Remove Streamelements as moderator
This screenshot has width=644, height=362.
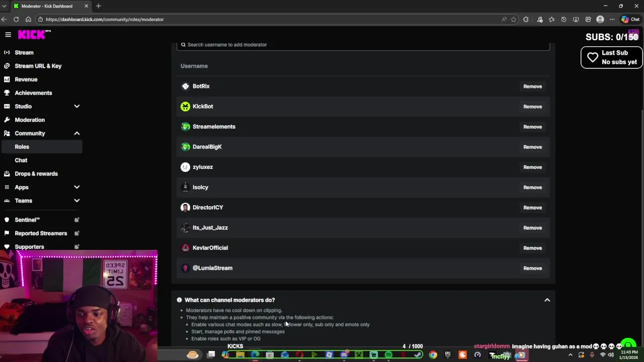pos(532,127)
